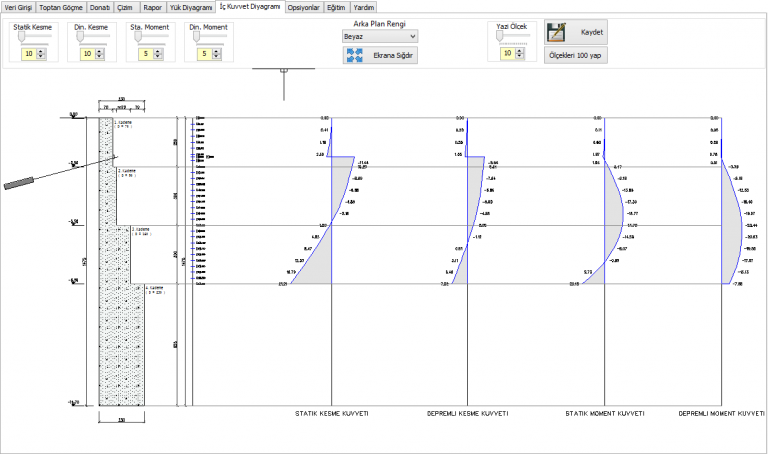Image resolution: width=768 pixels, height=454 pixels.
Task: Click the Kaydet save icon
Action: point(556,32)
